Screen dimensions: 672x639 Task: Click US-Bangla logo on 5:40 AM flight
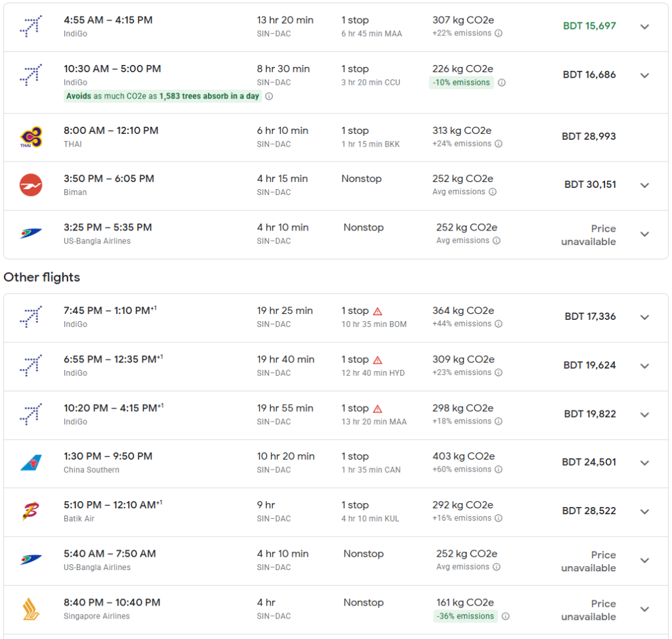(31, 560)
